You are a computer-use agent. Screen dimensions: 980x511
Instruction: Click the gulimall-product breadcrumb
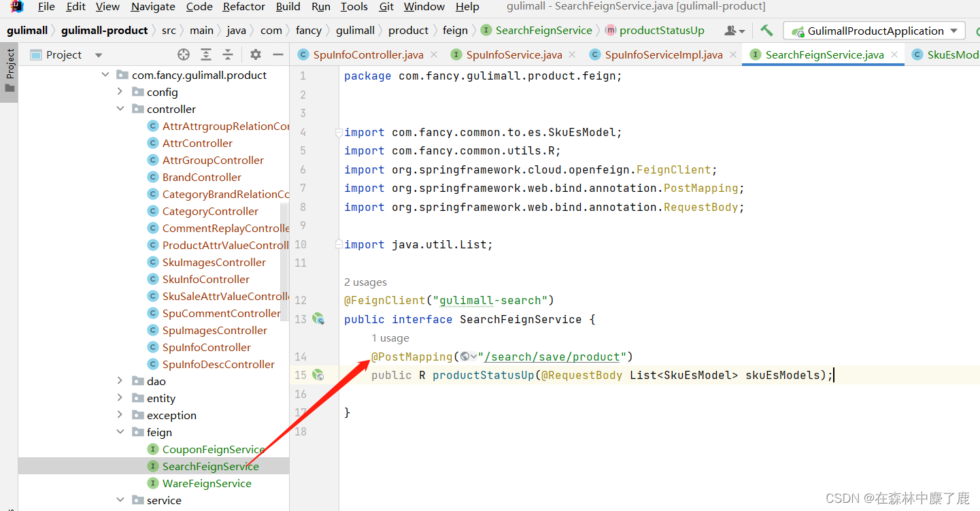tap(104, 31)
